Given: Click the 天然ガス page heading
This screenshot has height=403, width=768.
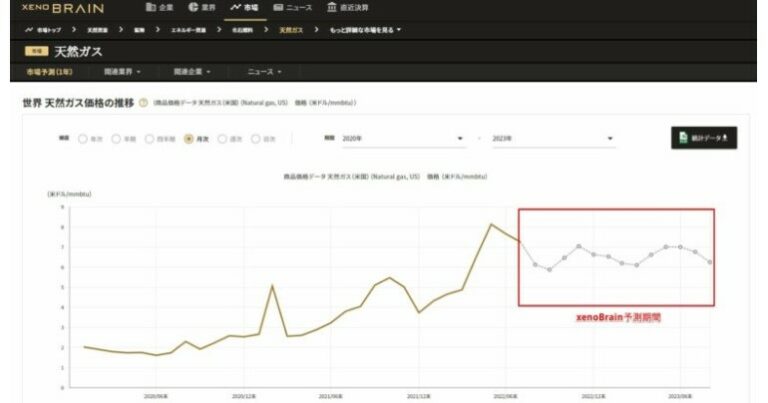Looking at the screenshot, I should [78, 51].
